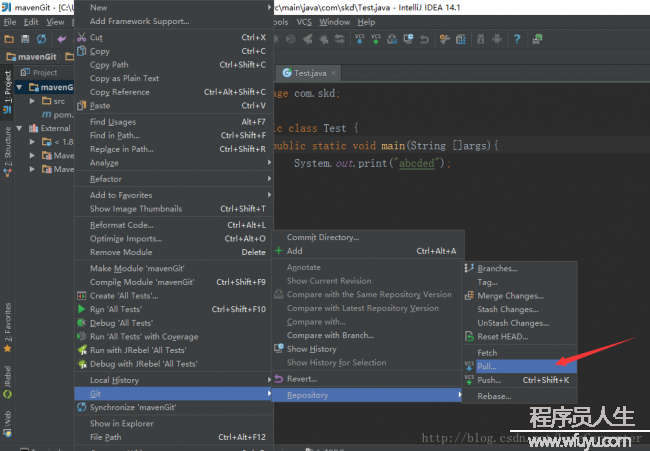Click the Settings wrench icon in toolbar

(444, 39)
